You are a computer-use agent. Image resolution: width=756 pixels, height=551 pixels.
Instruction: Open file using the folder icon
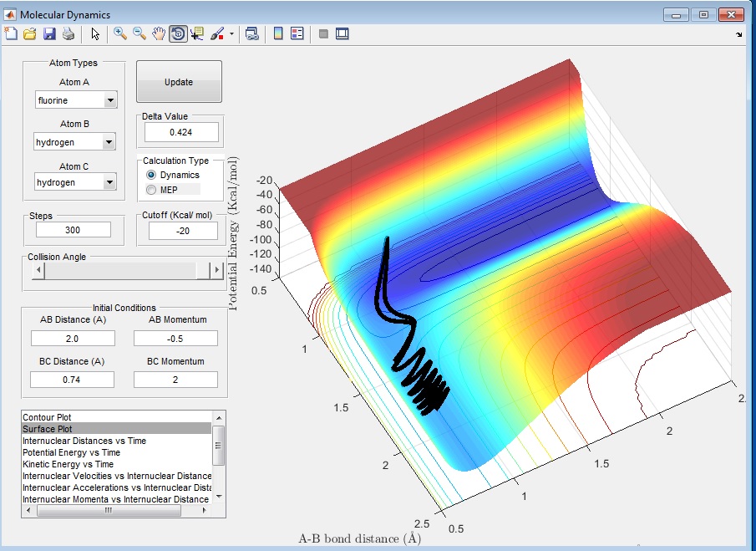tap(30, 33)
